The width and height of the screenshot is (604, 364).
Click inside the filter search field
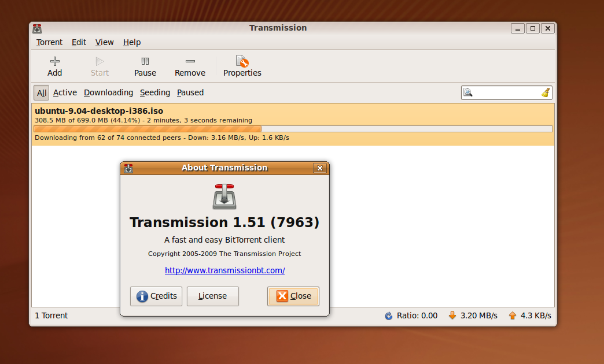[506, 92]
